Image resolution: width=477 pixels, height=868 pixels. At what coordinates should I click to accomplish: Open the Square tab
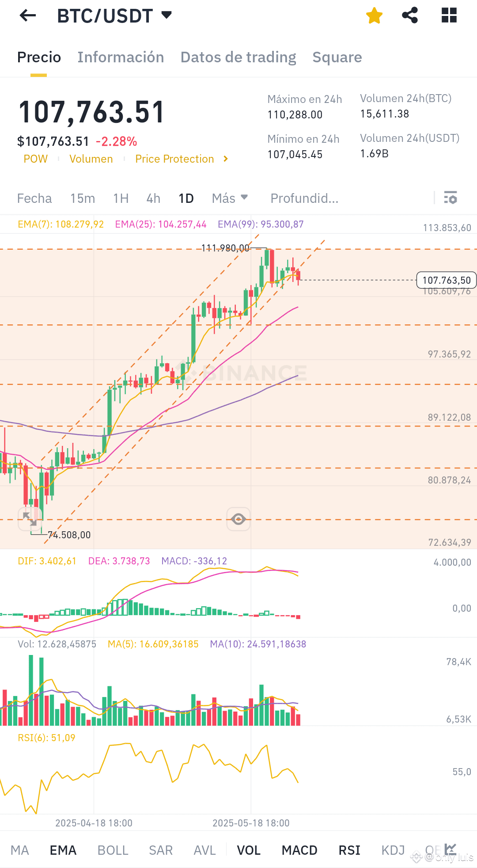[x=337, y=57]
